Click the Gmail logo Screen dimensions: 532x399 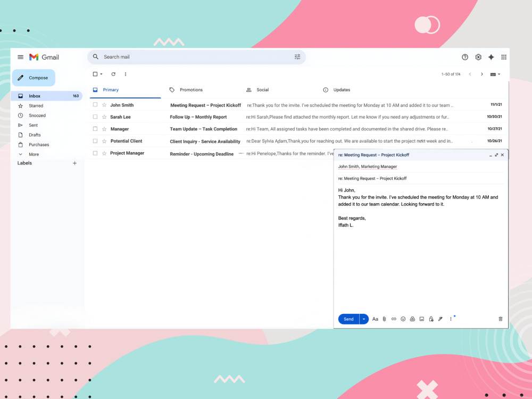44,57
